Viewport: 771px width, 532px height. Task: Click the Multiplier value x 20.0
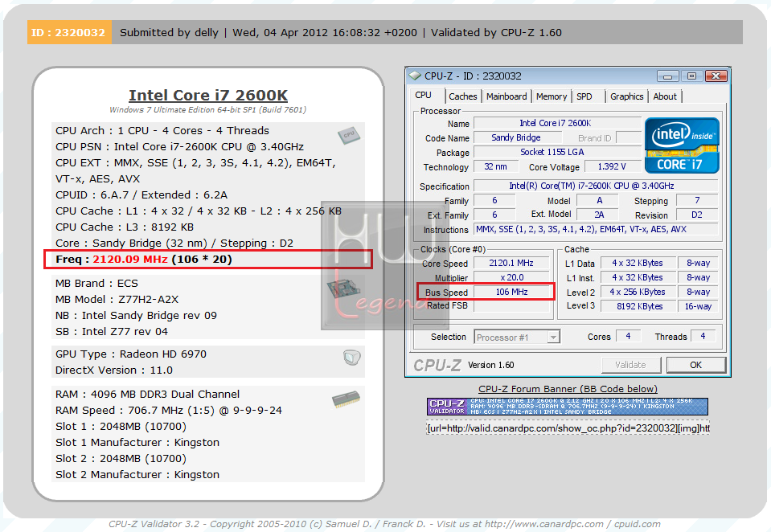click(x=511, y=277)
